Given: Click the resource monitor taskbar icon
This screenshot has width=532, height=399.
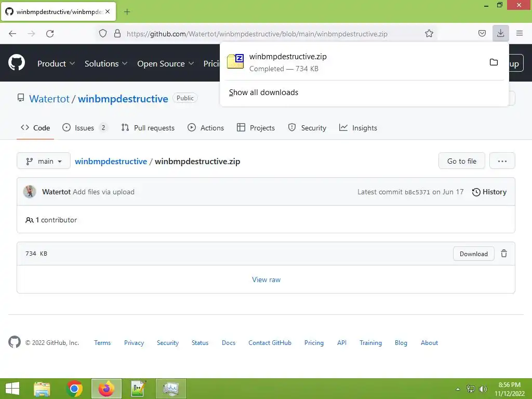Looking at the screenshot, I should tap(170, 389).
